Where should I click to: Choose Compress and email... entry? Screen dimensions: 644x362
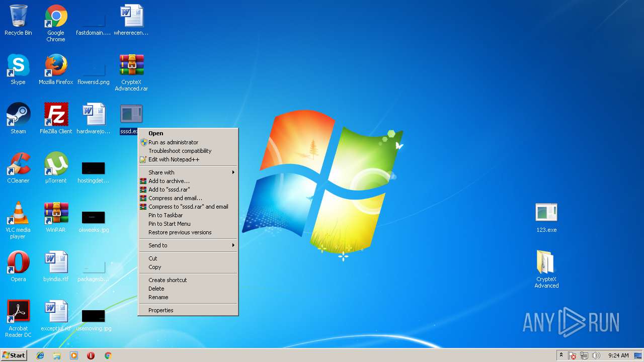click(188, 198)
